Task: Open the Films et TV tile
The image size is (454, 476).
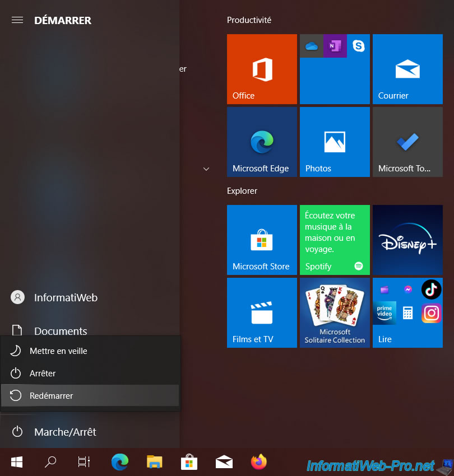Action: pyautogui.click(x=262, y=312)
